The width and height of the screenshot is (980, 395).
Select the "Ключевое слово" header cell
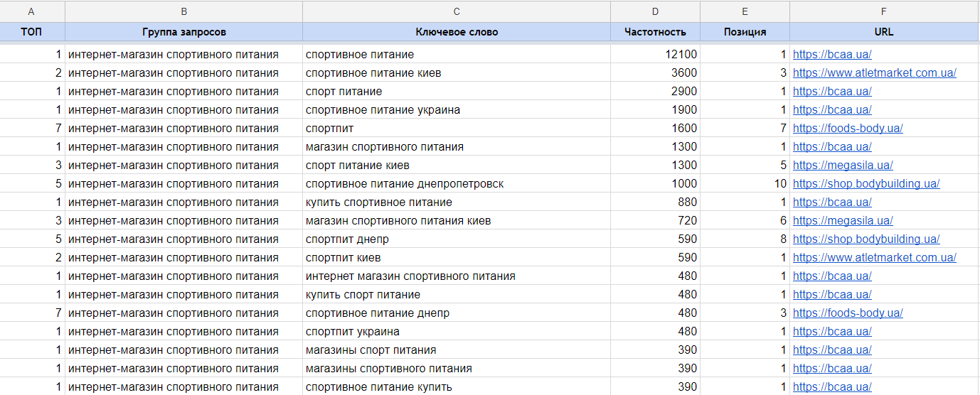point(456,32)
